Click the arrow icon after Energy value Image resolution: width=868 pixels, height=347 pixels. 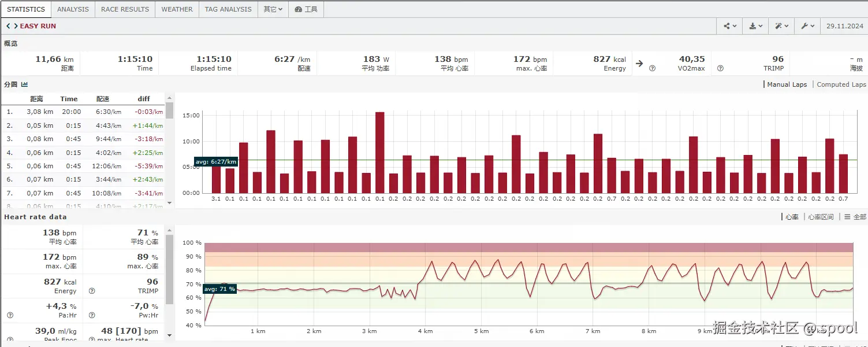(639, 64)
